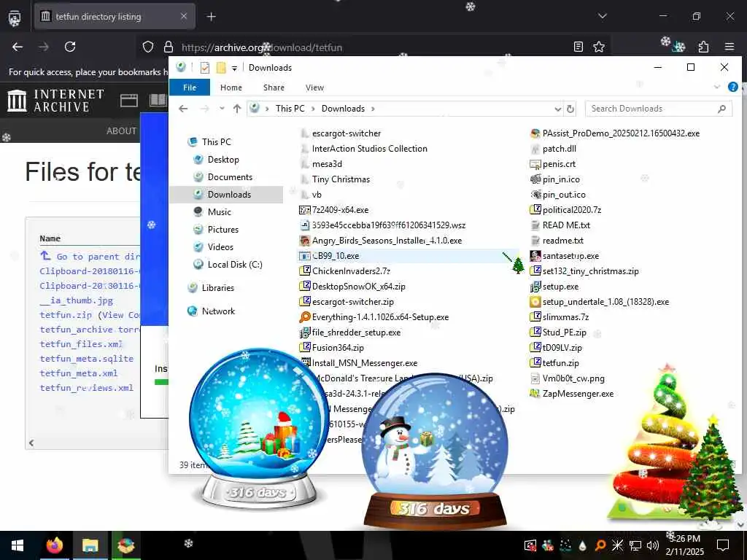Screen dimensions: 747x560
Task: Open Firefox extensions puzzle icon
Action: tap(703, 47)
